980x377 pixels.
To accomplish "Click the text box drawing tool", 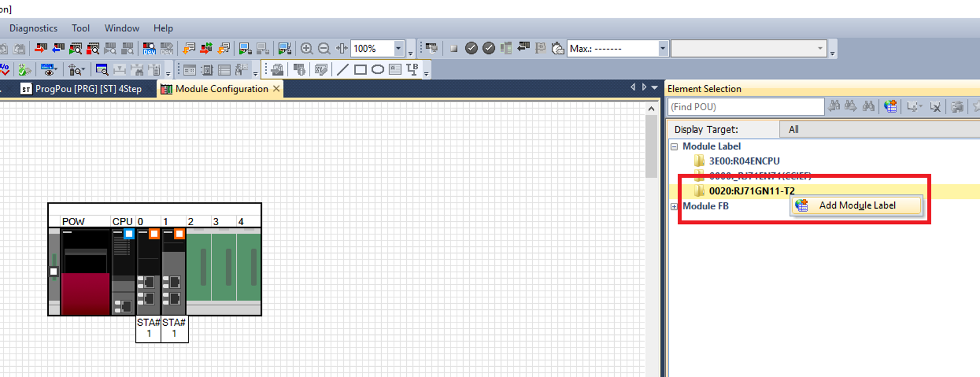I will (395, 69).
